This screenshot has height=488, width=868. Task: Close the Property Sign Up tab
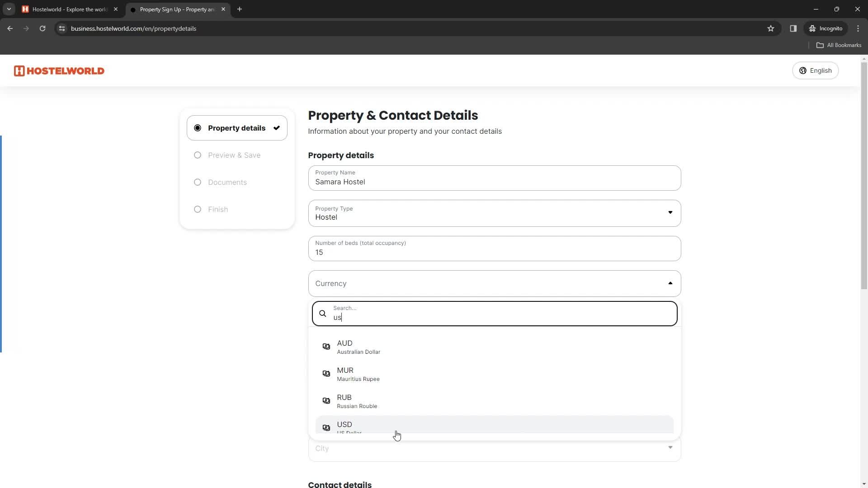(x=223, y=9)
